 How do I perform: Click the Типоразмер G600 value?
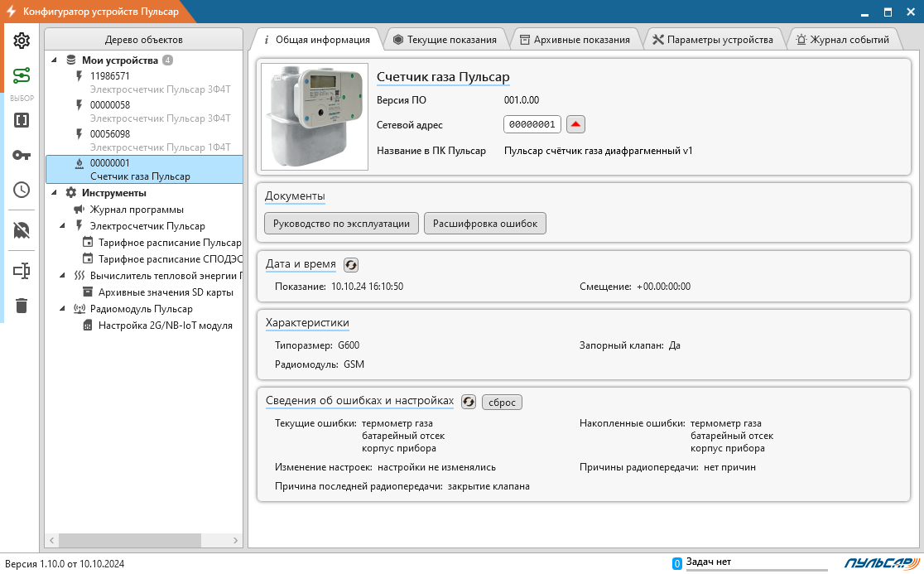pos(349,345)
